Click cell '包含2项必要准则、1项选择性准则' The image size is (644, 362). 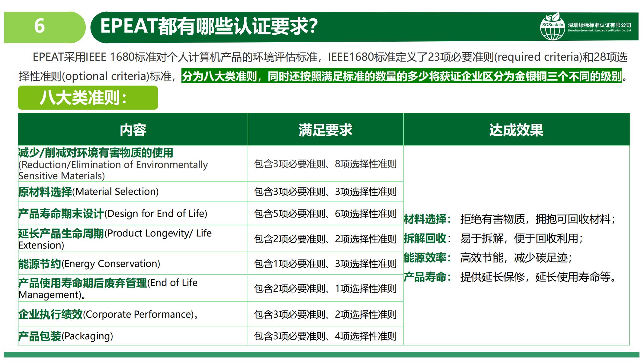pos(325,288)
